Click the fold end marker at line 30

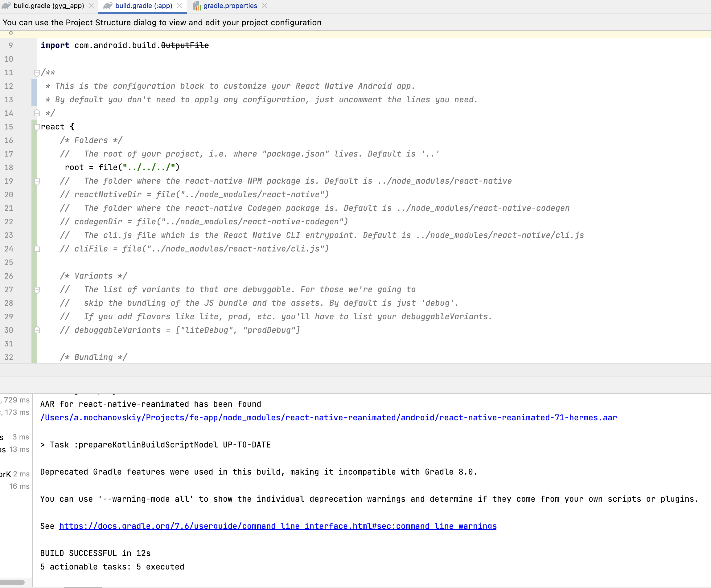pos(37,330)
